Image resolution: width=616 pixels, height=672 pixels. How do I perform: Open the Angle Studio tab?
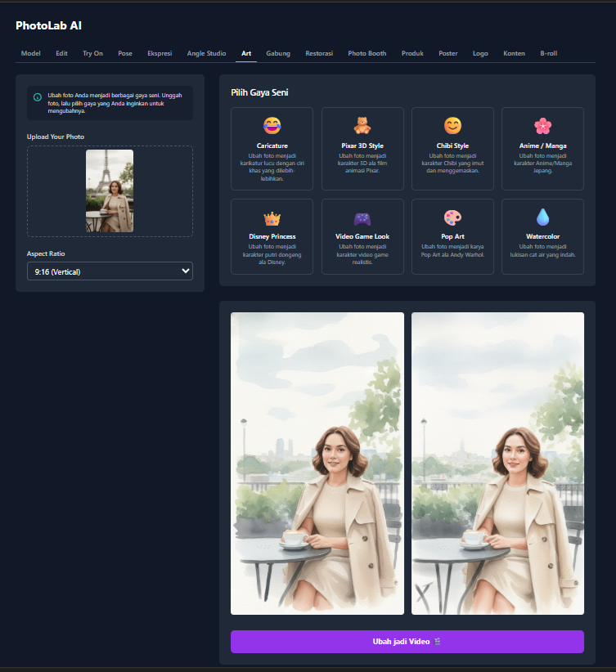pos(206,53)
